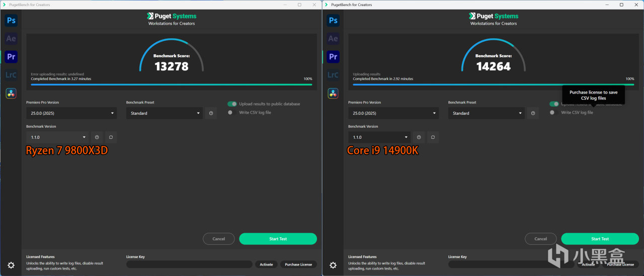This screenshot has height=276, width=644.
Task: Select DaVinci Resolve icon in right window sidebar
Action: tap(333, 93)
